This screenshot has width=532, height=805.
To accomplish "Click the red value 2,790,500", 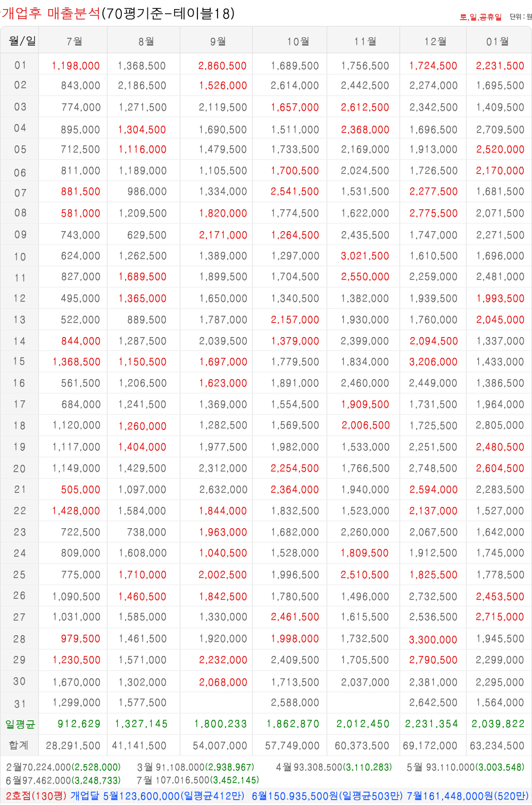I will 433,660.
